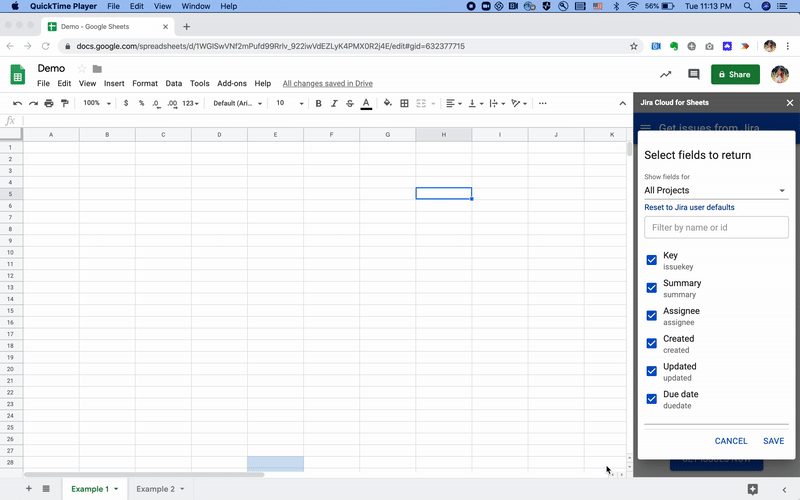The width and height of the screenshot is (800, 500).
Task: Open the Default font dropdown
Action: coord(237,104)
